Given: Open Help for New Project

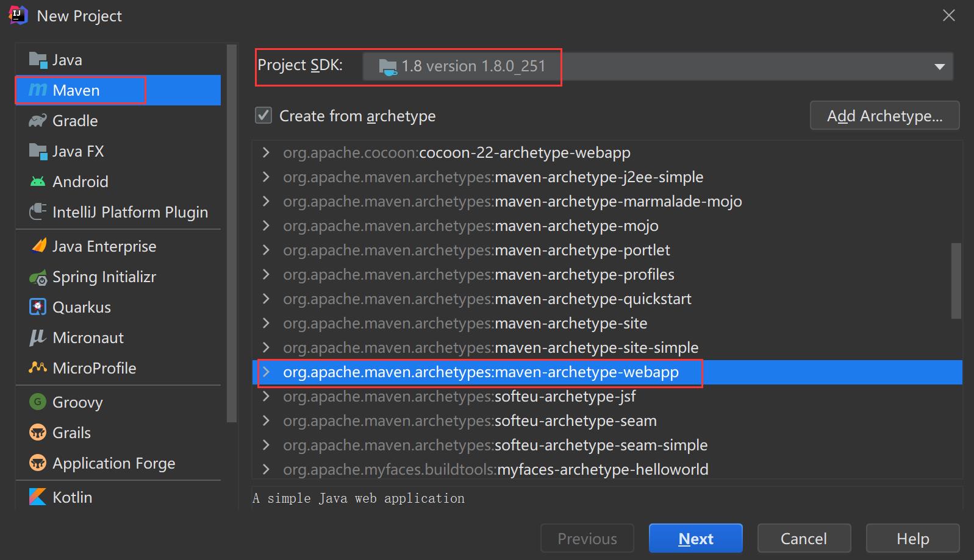Looking at the screenshot, I should point(912,539).
